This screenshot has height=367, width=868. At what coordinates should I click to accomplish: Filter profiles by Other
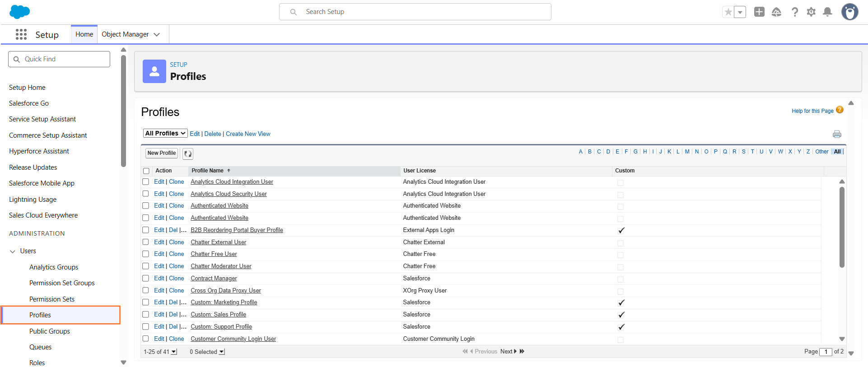click(822, 152)
